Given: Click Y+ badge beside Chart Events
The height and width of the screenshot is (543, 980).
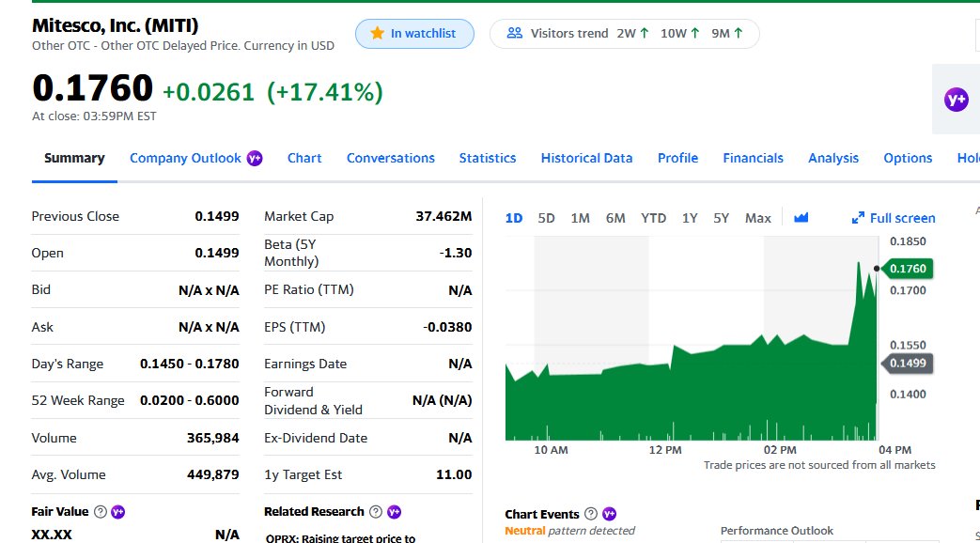Looking at the screenshot, I should [x=609, y=514].
